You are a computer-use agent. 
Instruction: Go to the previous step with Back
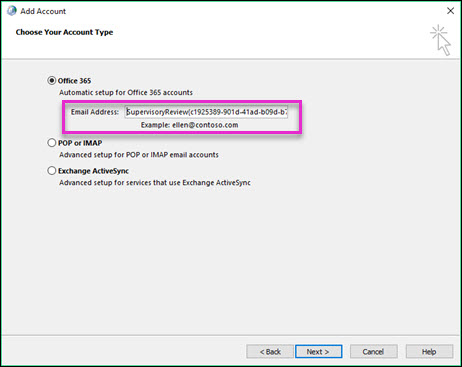(270, 352)
